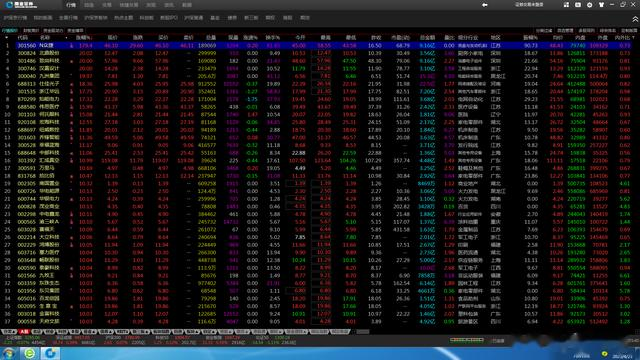Open the layout grid icon in title bar
Image resolution: width=640 pixels, height=360 pixels.
[566, 5]
